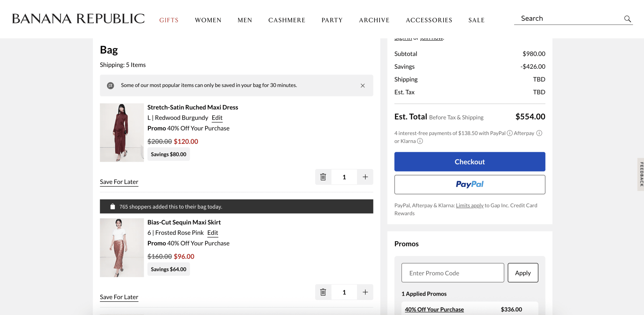Click the Savings $64.00 badge
The width and height of the screenshot is (644, 315).
tap(169, 269)
